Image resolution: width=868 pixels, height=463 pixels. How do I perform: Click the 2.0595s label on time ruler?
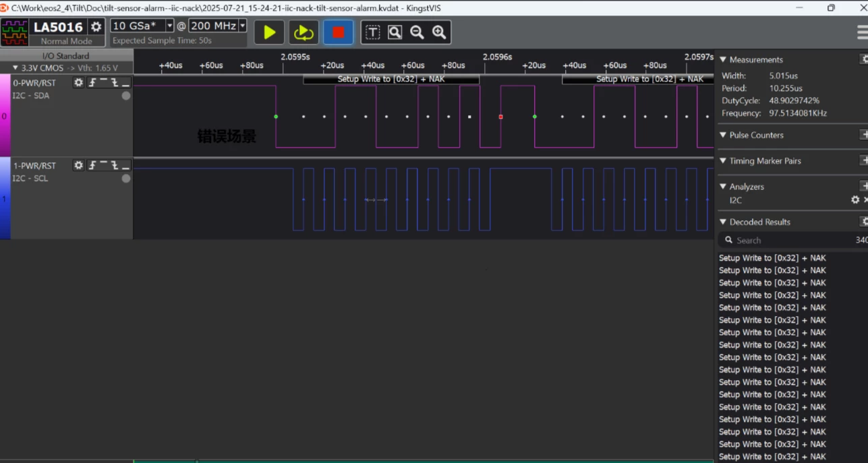point(295,57)
